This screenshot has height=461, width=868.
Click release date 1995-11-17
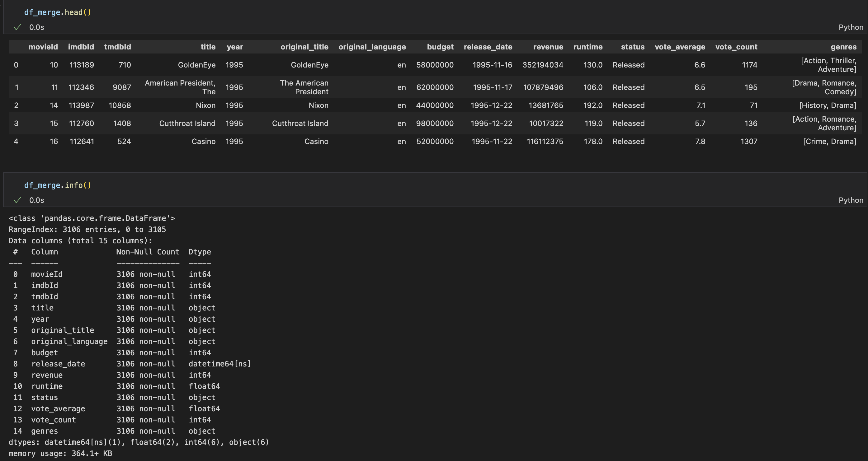pyautogui.click(x=493, y=87)
